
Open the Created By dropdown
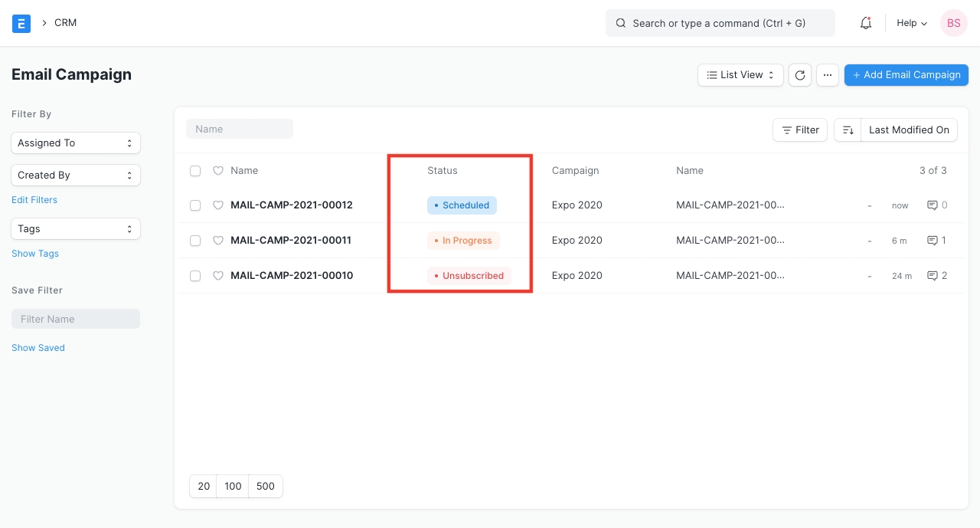(x=76, y=175)
